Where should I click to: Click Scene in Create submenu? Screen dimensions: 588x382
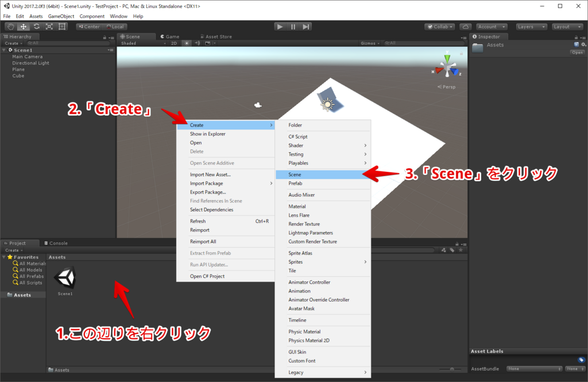[323, 175]
